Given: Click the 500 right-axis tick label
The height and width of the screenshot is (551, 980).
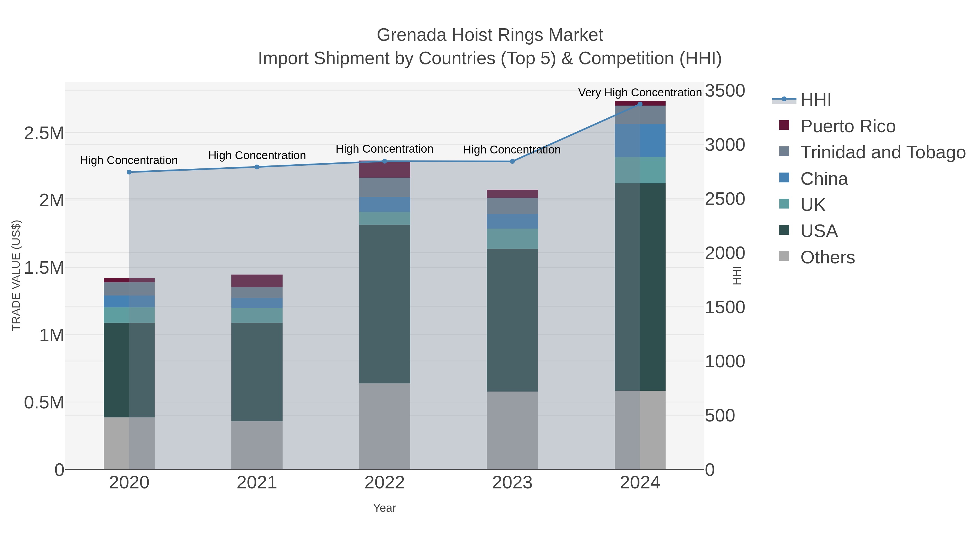Looking at the screenshot, I should click(720, 415).
